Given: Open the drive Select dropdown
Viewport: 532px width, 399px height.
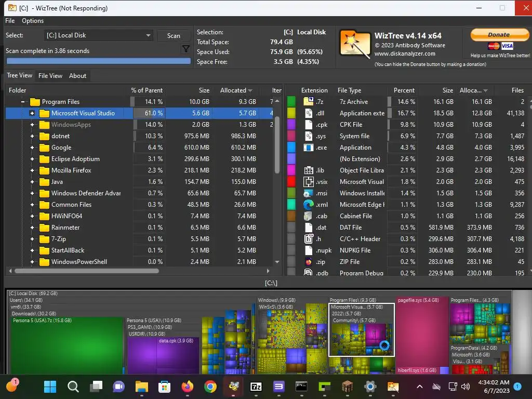Looking at the screenshot, I should 98,35.
